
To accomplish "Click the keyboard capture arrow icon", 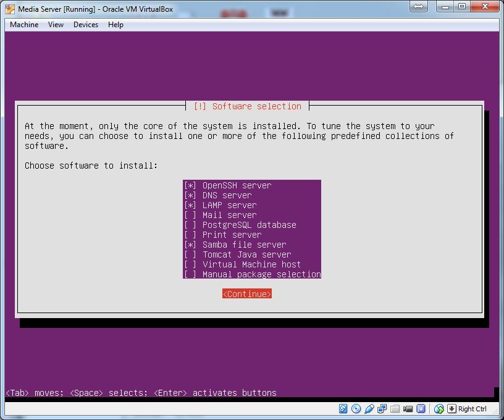I will tap(451, 409).
